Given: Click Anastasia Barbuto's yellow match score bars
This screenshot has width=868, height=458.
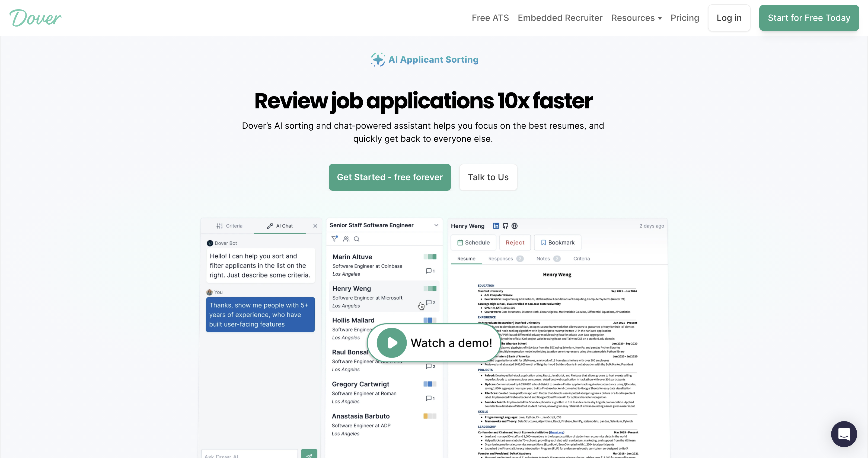Looking at the screenshot, I should 430,416.
